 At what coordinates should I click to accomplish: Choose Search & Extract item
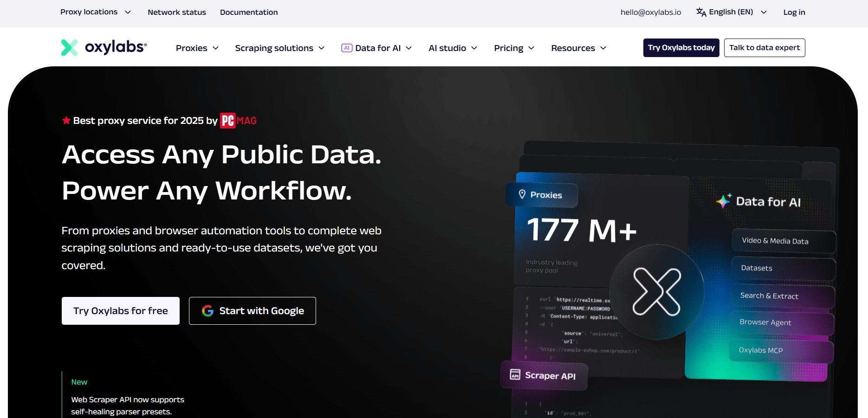tap(783, 296)
